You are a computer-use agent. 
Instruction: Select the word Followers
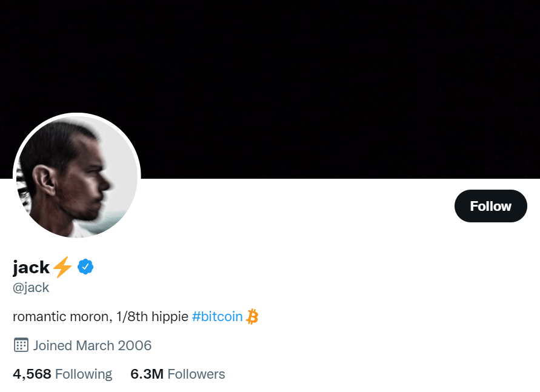pos(196,374)
